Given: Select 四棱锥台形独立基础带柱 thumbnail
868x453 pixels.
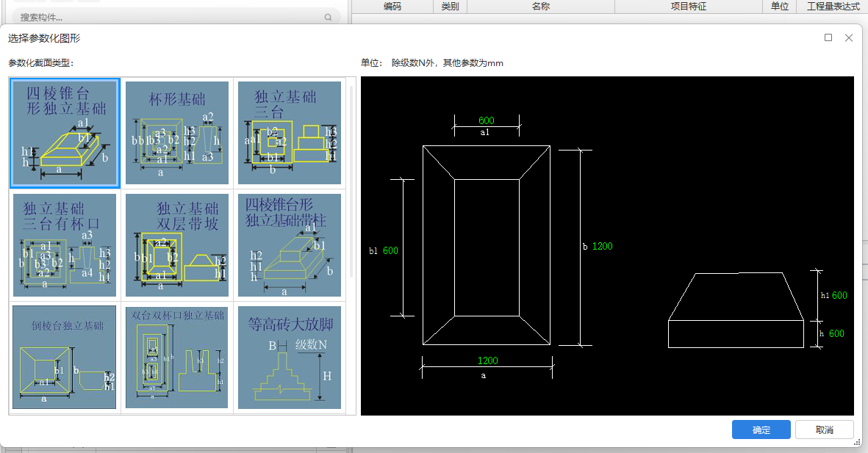Looking at the screenshot, I should (290, 245).
